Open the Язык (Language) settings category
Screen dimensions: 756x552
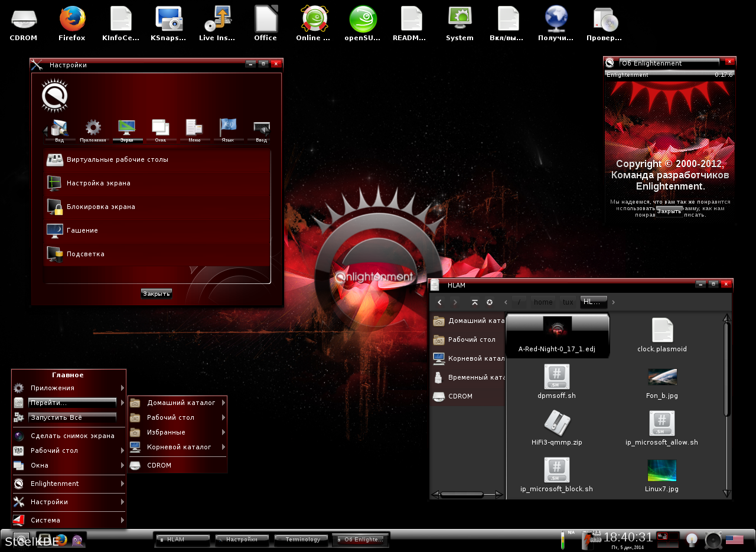coord(228,129)
